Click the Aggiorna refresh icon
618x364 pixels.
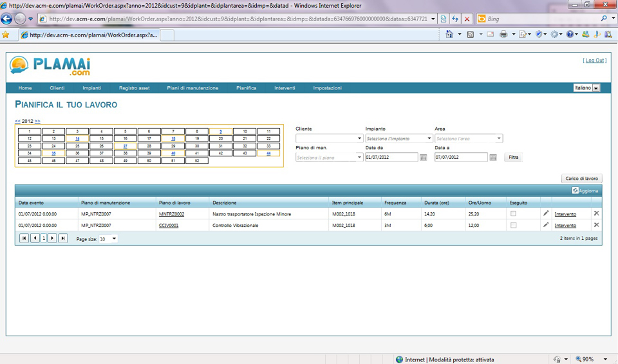tap(575, 190)
